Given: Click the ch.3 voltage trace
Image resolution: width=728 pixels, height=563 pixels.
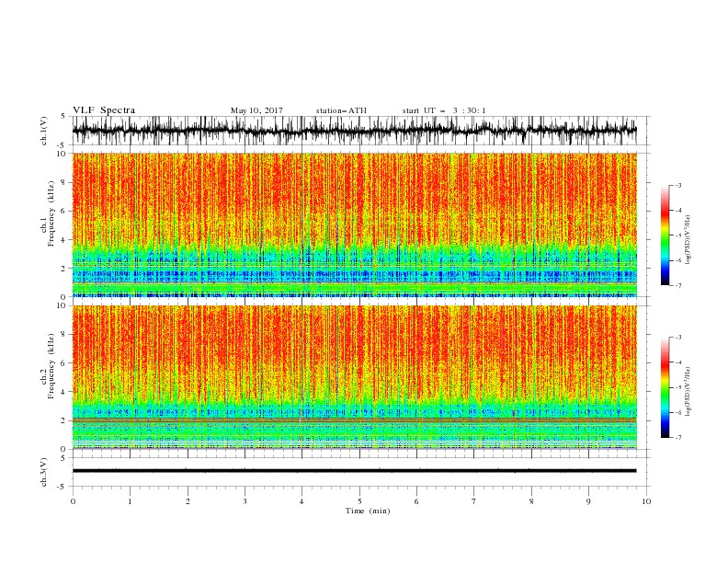Looking at the screenshot, I should [354, 471].
